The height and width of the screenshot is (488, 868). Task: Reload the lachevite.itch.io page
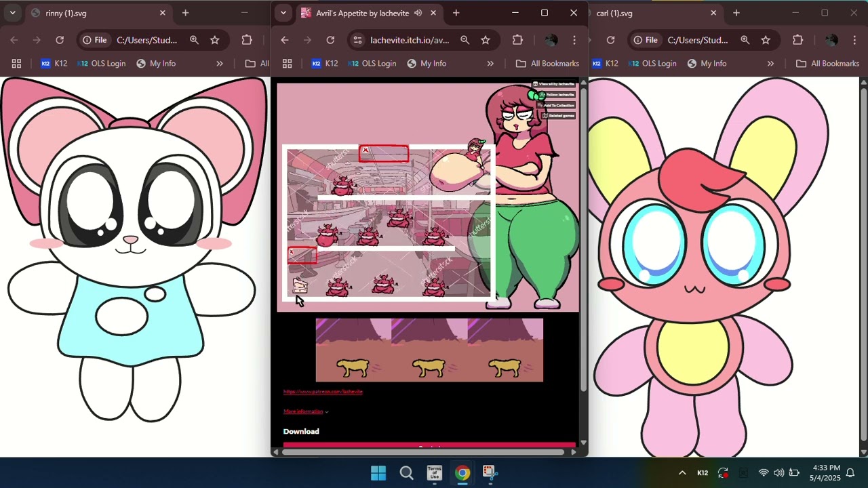[330, 40]
